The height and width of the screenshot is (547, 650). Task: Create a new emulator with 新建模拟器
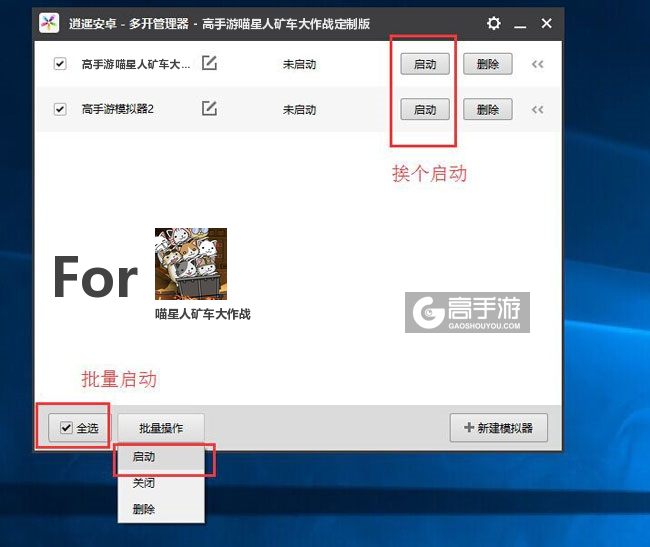coord(499,428)
